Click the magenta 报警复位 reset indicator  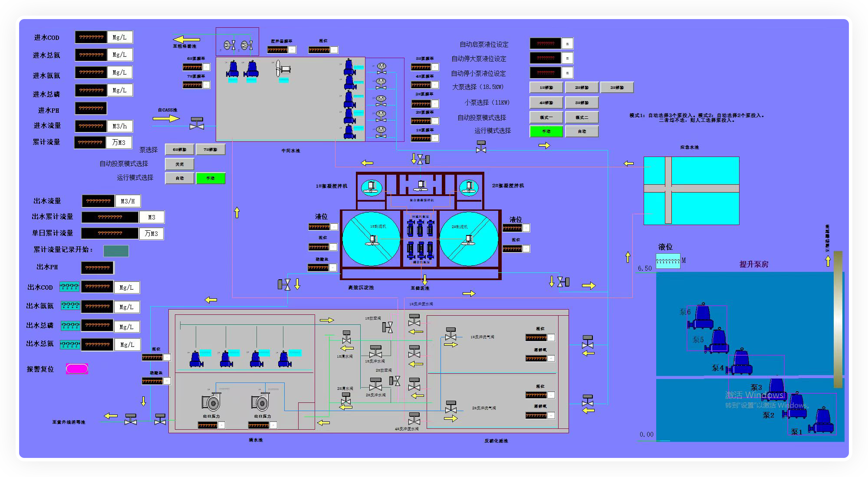pyautogui.click(x=77, y=369)
